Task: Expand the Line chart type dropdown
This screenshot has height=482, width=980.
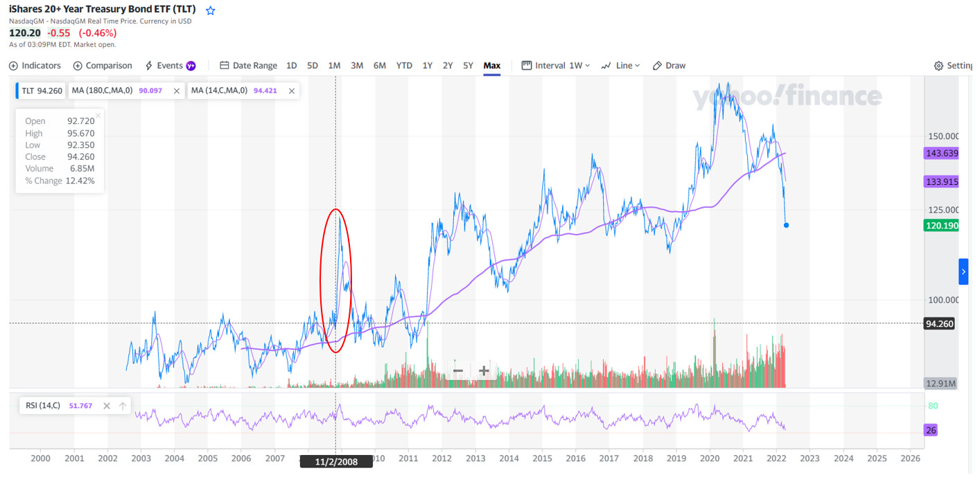Action: [x=620, y=66]
